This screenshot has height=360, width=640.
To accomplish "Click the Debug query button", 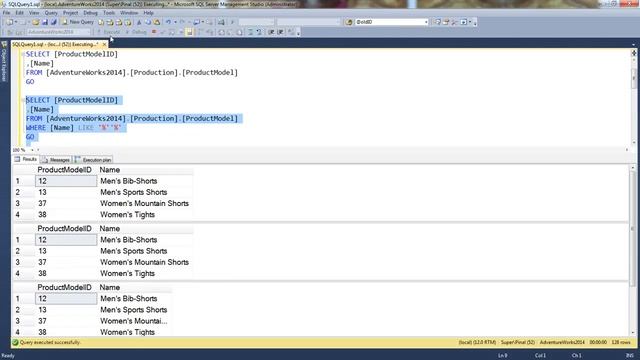I will click(x=136, y=32).
